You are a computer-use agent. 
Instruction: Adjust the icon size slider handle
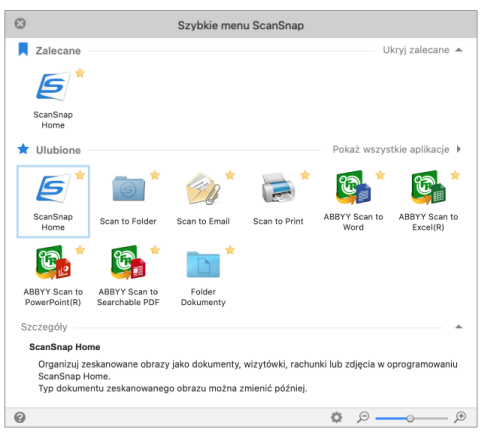point(410,418)
